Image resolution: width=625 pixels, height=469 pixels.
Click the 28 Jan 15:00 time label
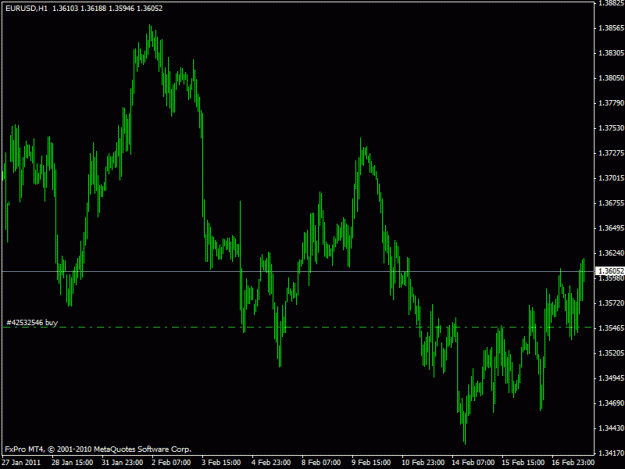pyautogui.click(x=72, y=462)
